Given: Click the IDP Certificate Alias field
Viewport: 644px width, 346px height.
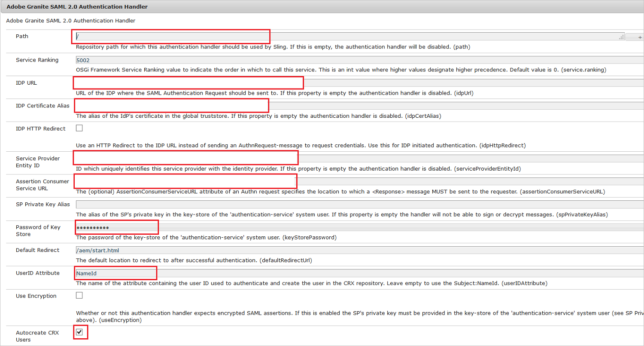Looking at the screenshot, I should [x=172, y=105].
